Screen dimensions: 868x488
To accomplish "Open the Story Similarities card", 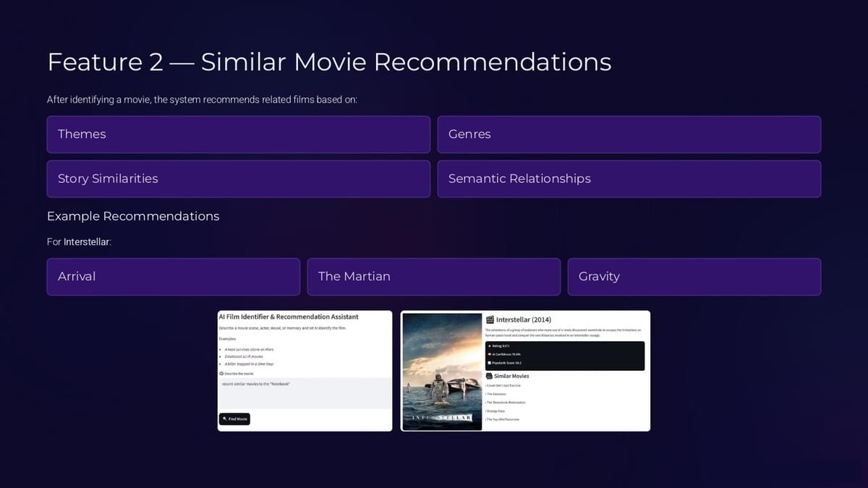I will click(239, 179).
